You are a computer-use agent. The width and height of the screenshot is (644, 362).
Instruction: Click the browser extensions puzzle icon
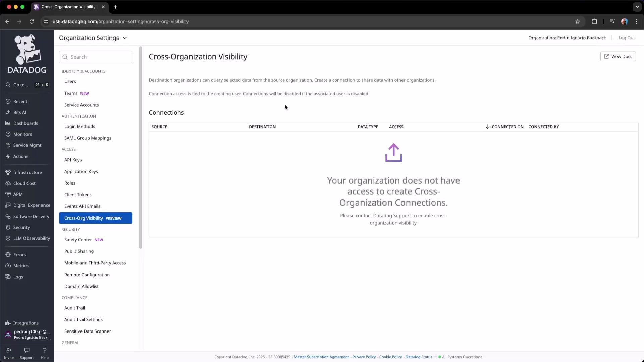(x=594, y=21)
